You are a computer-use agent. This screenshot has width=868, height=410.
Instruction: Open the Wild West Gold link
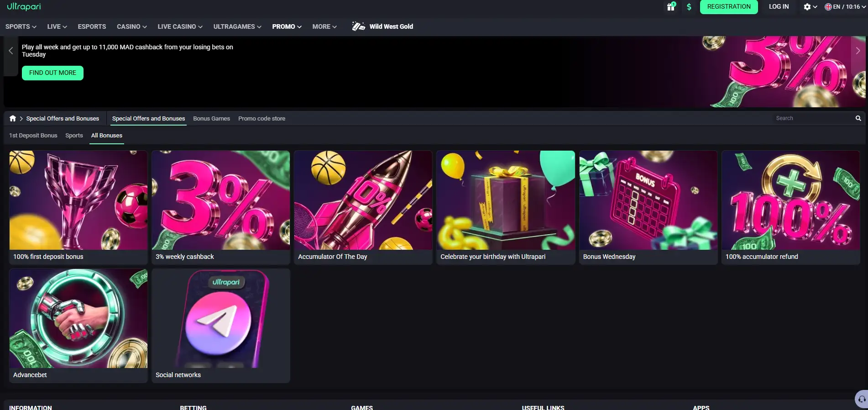point(391,26)
